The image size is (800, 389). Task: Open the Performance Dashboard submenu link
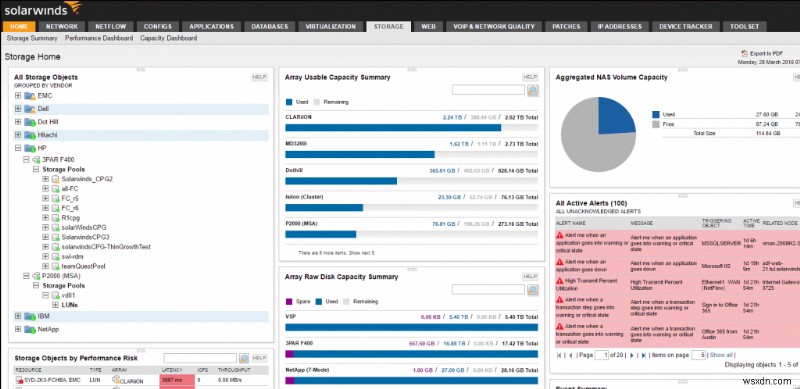[99, 38]
